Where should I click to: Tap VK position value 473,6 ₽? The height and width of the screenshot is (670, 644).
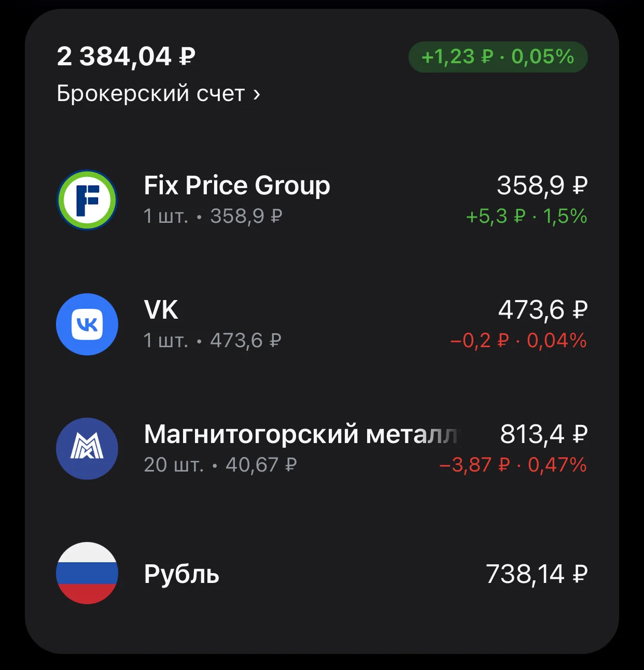tap(543, 309)
